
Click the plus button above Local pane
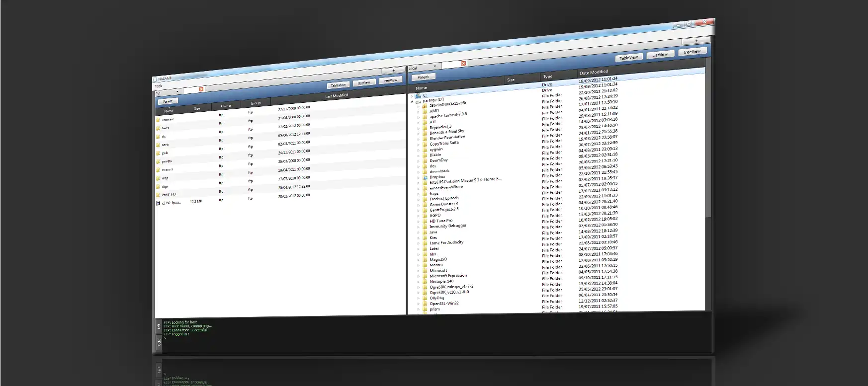pos(696,40)
